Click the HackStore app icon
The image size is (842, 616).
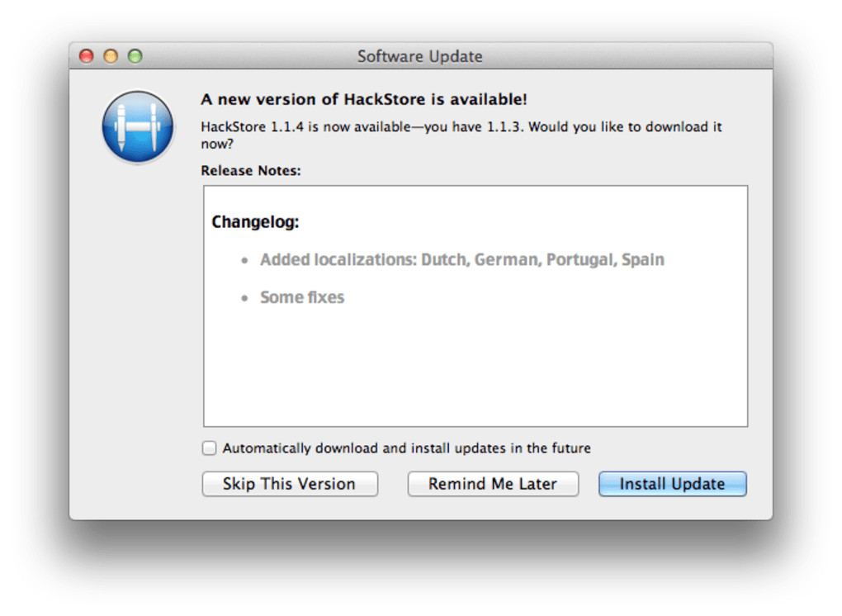(138, 127)
